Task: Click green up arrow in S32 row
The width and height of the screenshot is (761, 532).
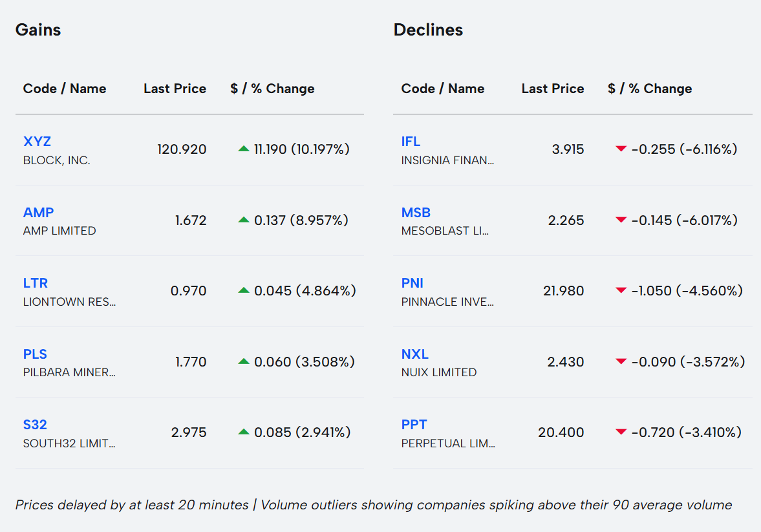Action: coord(244,432)
